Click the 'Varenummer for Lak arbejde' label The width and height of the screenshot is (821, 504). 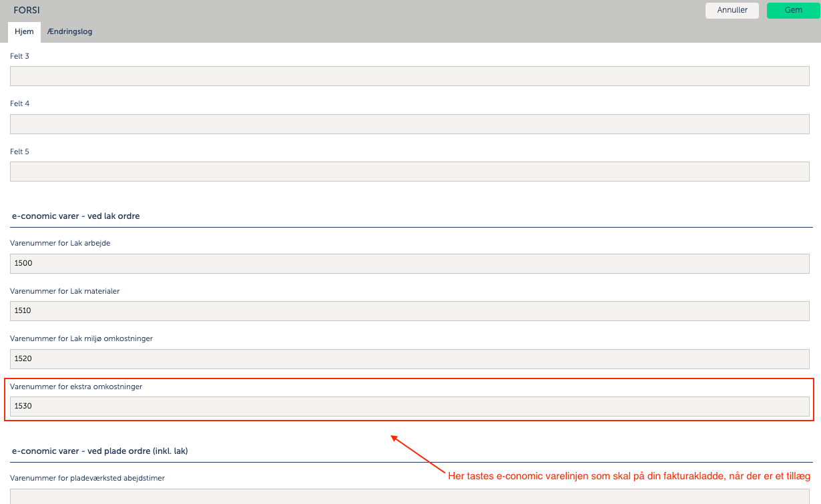pos(60,243)
